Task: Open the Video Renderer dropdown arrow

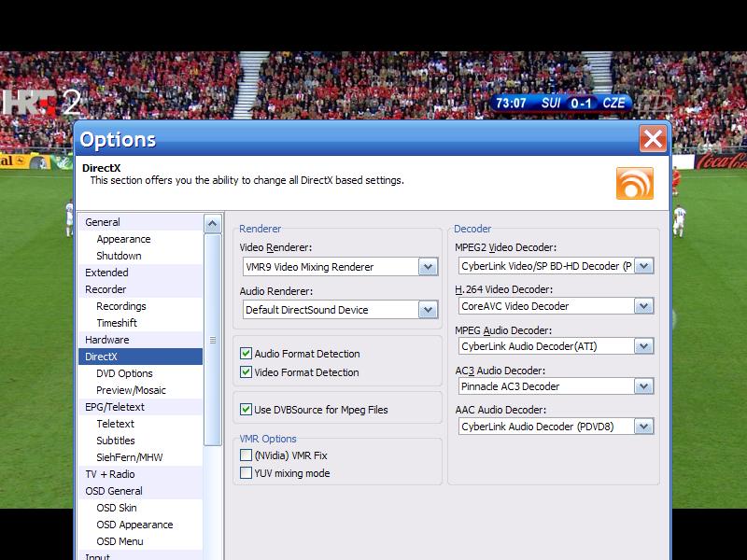Action: pos(428,267)
